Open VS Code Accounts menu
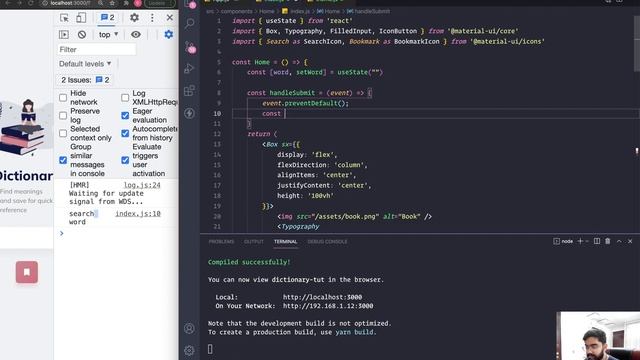Screen dimensions: 640x360 (189, 328)
